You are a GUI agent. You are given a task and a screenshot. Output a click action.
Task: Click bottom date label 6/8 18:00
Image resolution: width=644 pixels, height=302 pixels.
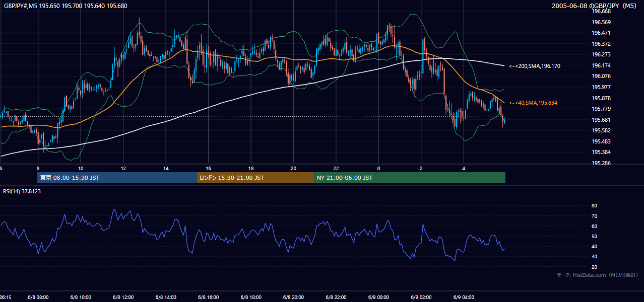[251, 297]
